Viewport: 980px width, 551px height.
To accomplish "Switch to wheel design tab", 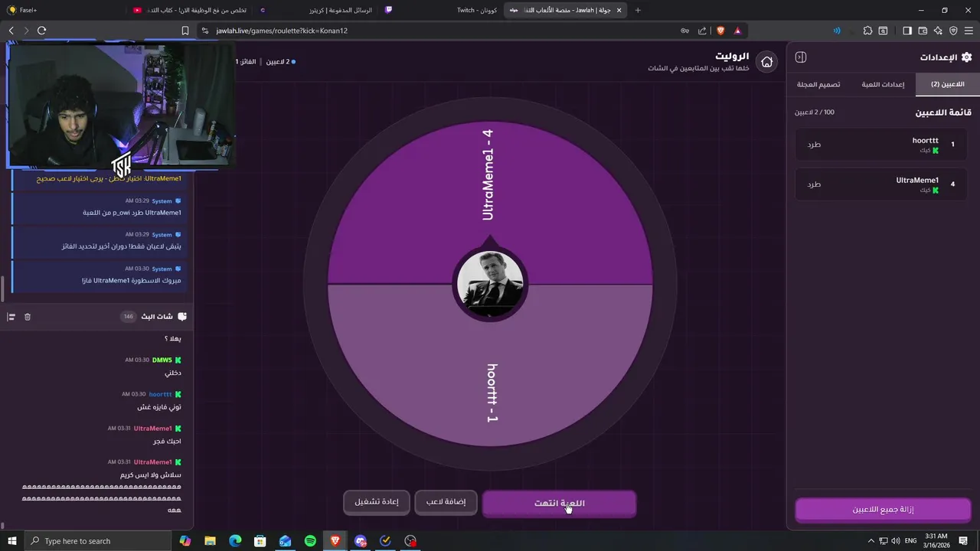I will 818,84.
